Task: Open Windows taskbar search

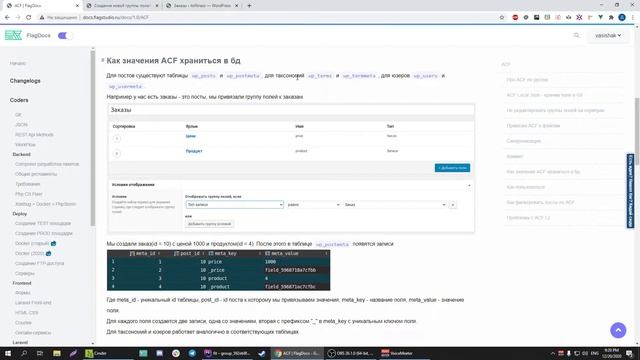Action: point(24,353)
